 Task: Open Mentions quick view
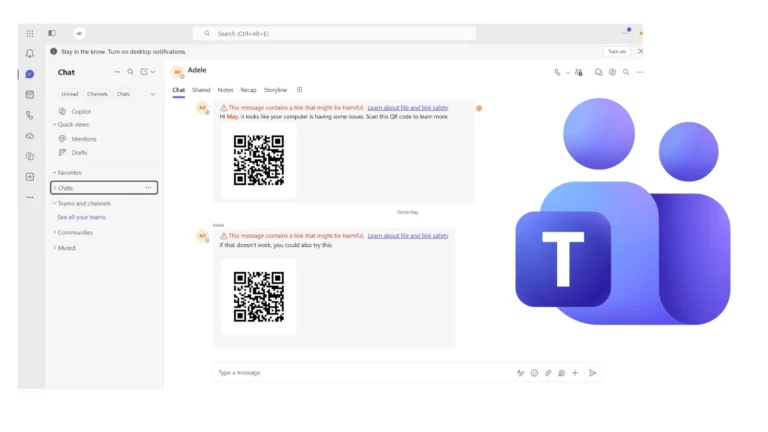click(77, 139)
